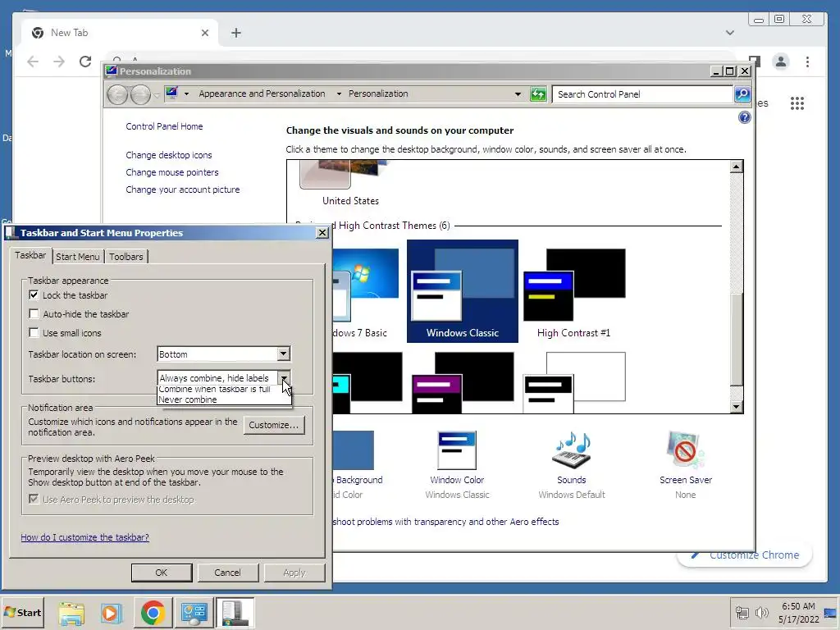Open Change desktop icons link
This screenshot has width=840, height=630.
[169, 155]
